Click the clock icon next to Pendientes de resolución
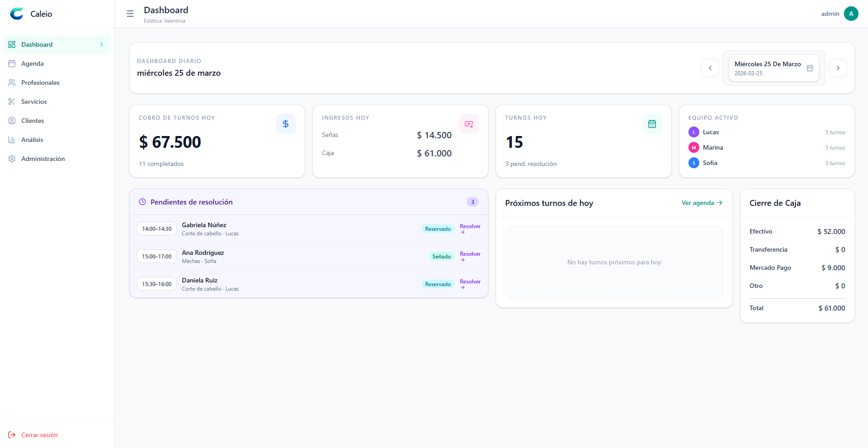 (142, 202)
